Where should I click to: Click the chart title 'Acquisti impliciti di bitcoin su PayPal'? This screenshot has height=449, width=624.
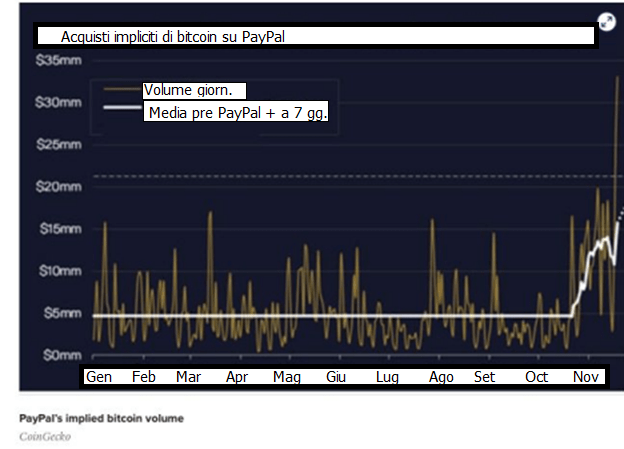(173, 37)
